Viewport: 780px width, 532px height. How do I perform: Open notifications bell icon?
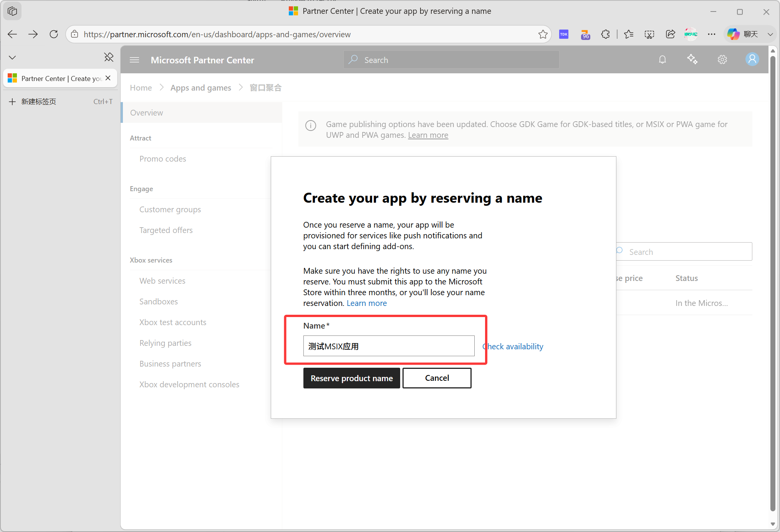coord(662,59)
